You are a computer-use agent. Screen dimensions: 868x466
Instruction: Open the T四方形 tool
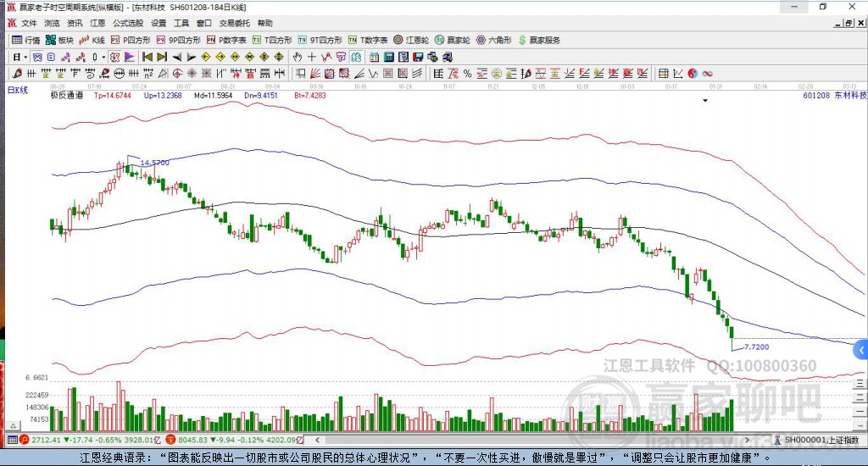272,40
